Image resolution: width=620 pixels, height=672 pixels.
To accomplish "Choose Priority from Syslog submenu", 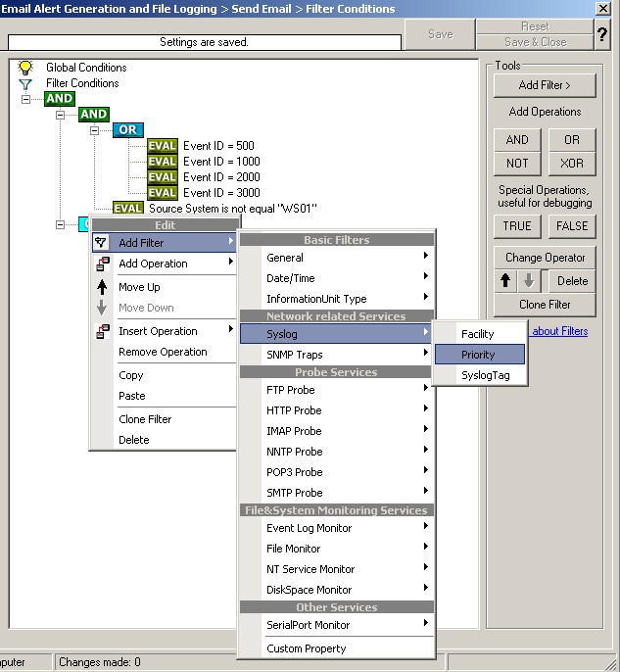I will (x=480, y=355).
